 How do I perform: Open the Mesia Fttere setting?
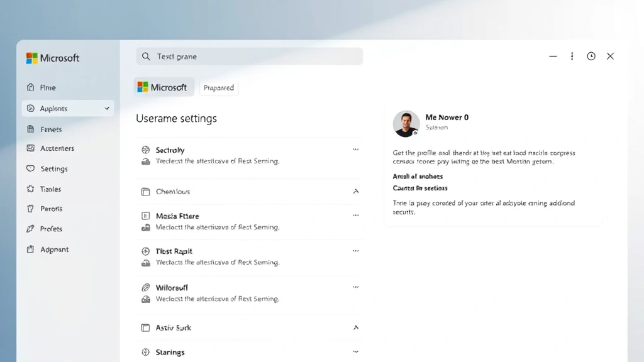pos(177,216)
